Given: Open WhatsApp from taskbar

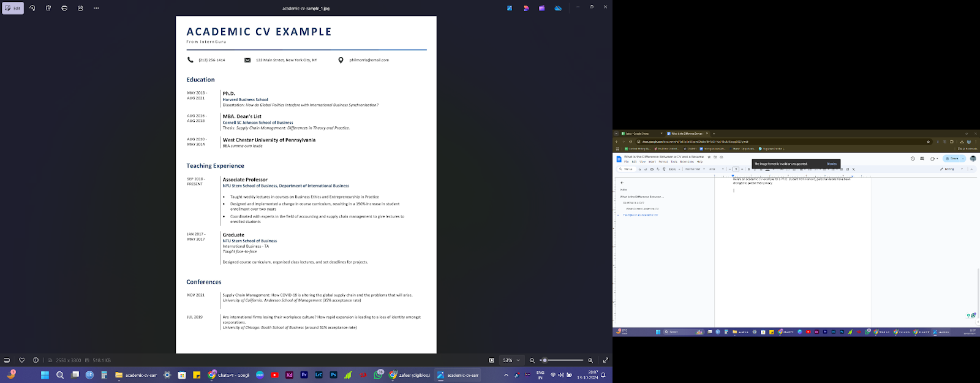Looking at the screenshot, I should pyautogui.click(x=378, y=375).
